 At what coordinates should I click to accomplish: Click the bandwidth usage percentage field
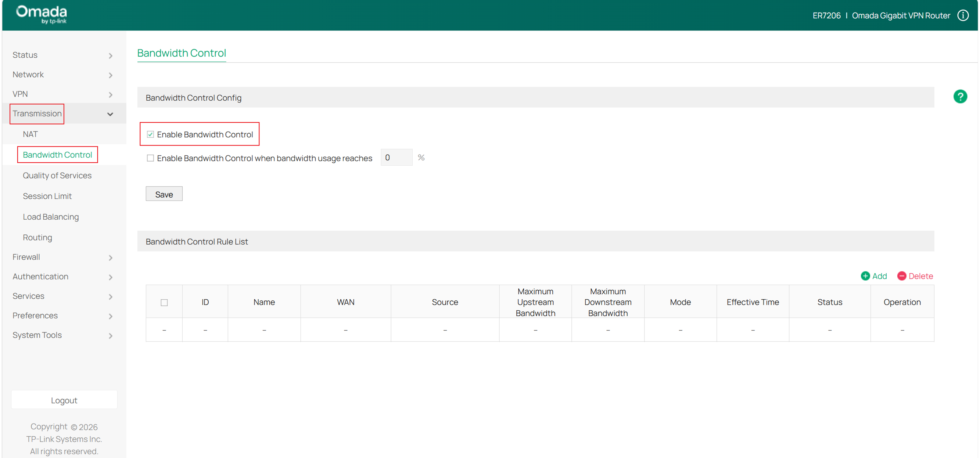tap(396, 157)
